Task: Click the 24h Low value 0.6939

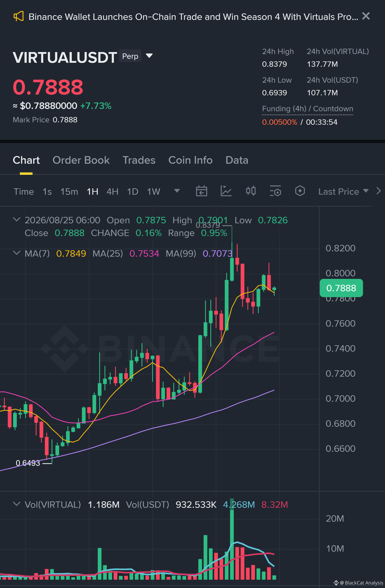Action: coord(274,93)
